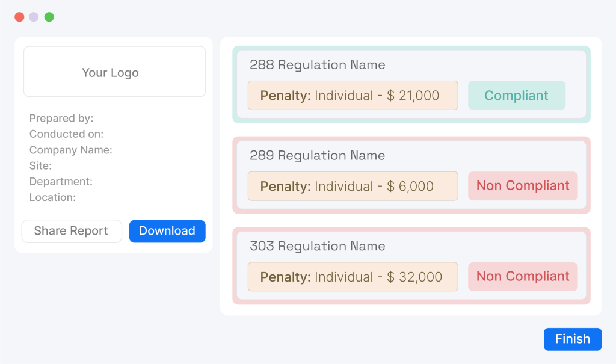616x364 pixels.
Task: Click the Compliant status badge
Action: tap(516, 96)
